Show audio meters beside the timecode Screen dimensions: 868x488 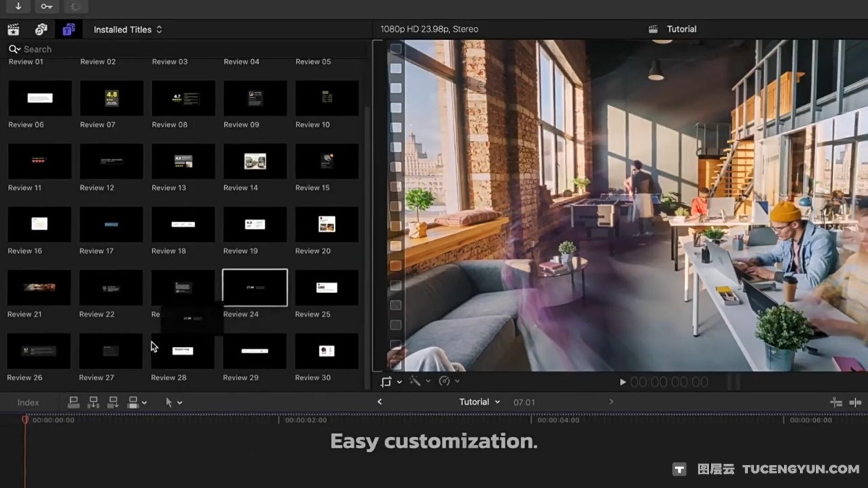733,382
